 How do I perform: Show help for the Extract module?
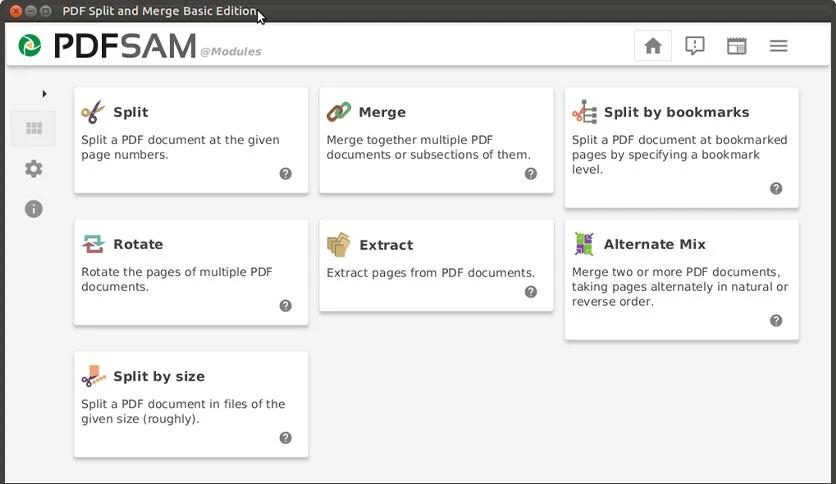point(531,292)
